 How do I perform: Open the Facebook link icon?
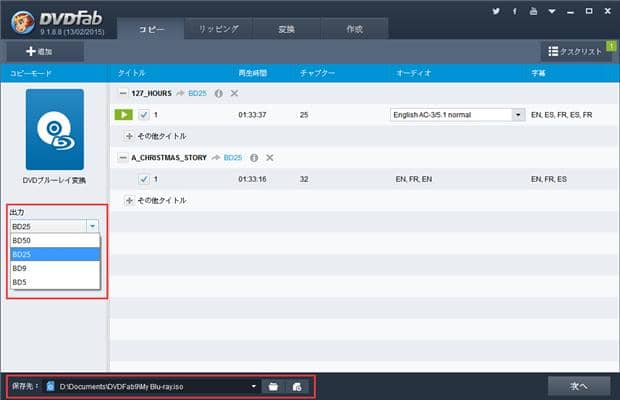coord(514,11)
